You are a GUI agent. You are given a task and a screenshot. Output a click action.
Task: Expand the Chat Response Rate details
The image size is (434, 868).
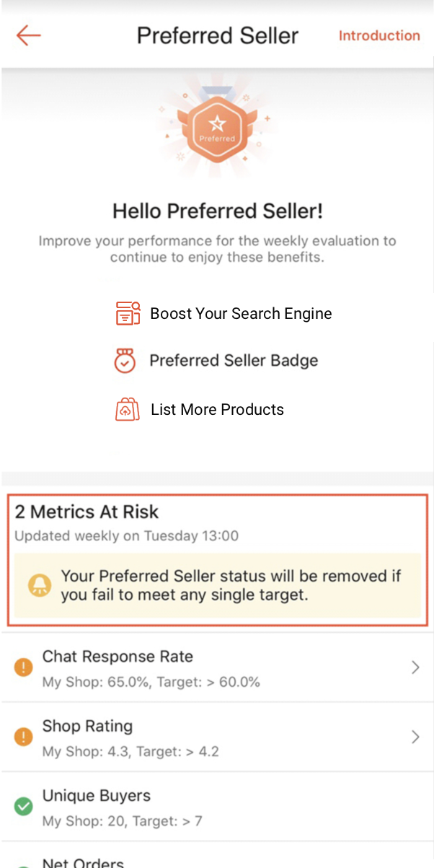[415, 667]
